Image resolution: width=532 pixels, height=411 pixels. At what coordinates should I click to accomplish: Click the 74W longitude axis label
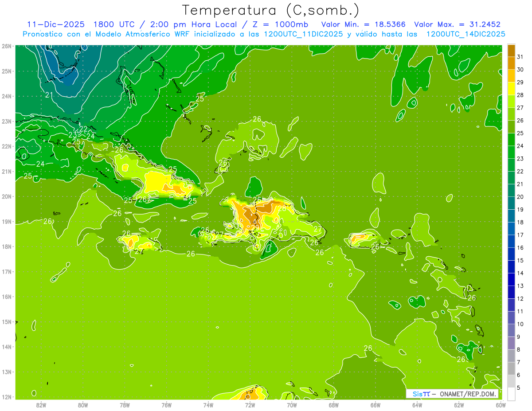(x=208, y=405)
